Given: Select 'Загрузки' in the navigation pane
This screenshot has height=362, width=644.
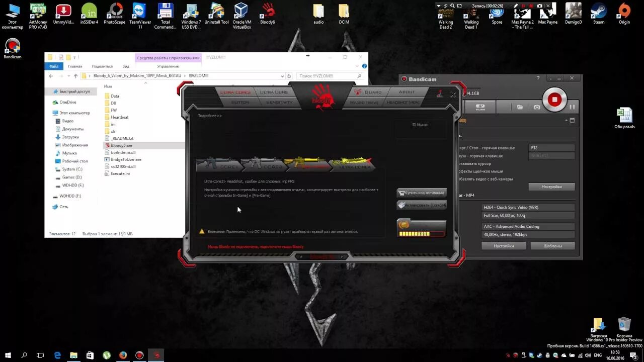Looking at the screenshot, I should [67, 137].
